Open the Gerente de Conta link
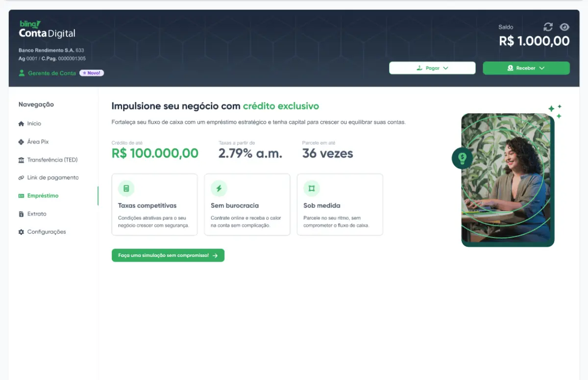The image size is (588, 380). (x=51, y=73)
